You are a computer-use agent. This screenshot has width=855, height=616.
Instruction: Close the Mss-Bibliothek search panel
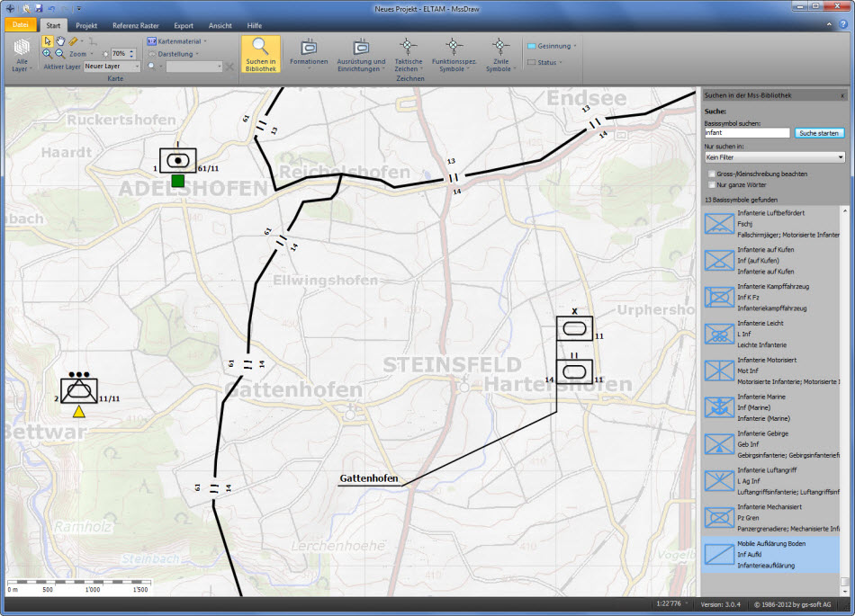point(842,96)
